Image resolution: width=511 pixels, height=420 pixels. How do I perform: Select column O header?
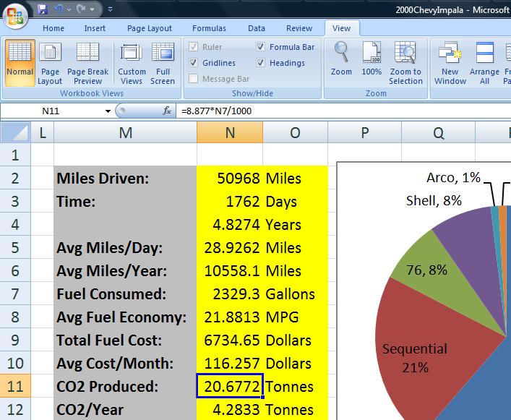pyautogui.click(x=296, y=132)
